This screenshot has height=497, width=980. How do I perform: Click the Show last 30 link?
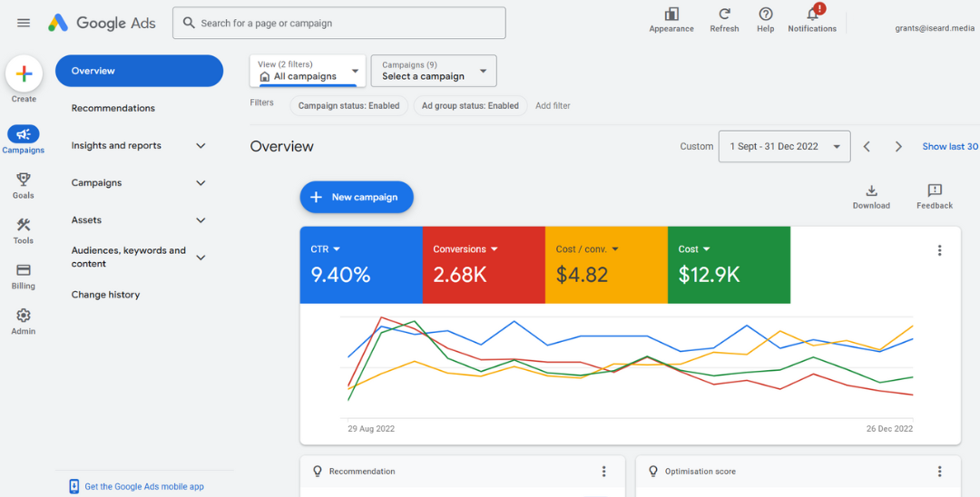(x=949, y=147)
